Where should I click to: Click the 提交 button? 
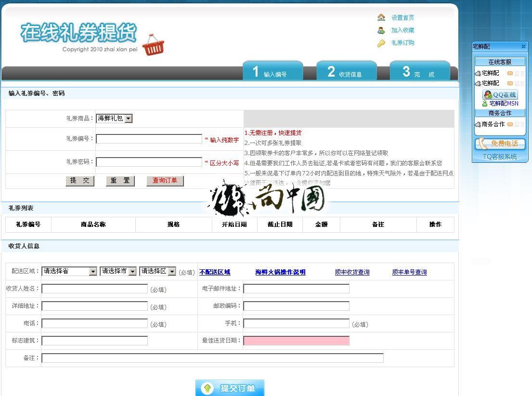click(x=80, y=181)
